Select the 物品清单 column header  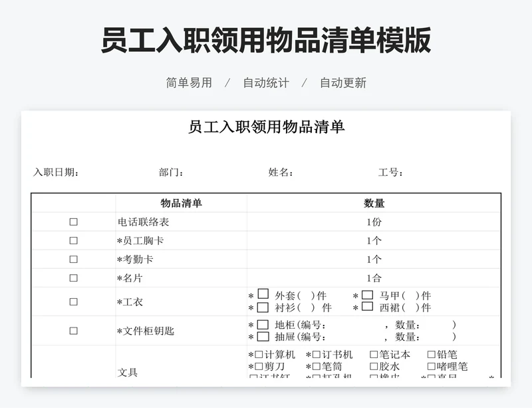[x=181, y=203]
